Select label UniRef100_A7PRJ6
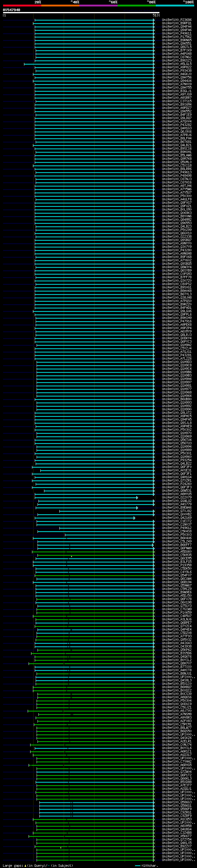 pyautogui.click(x=177, y=135)
